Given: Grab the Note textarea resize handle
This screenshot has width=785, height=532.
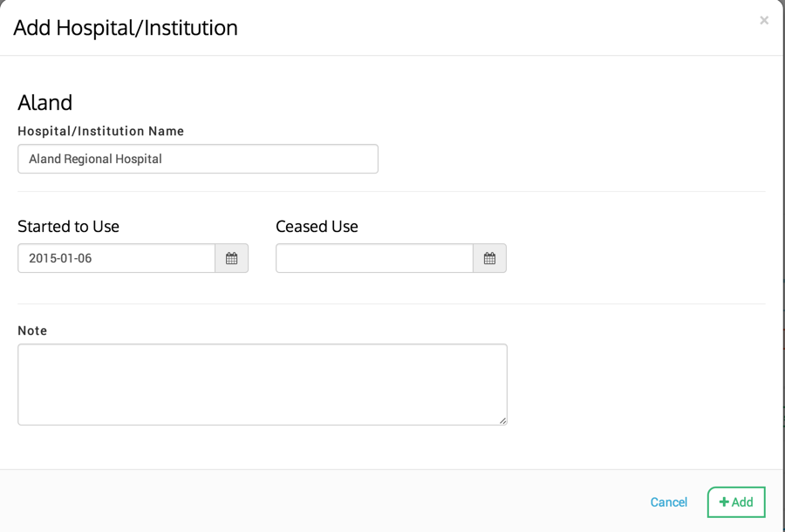Looking at the screenshot, I should [502, 420].
